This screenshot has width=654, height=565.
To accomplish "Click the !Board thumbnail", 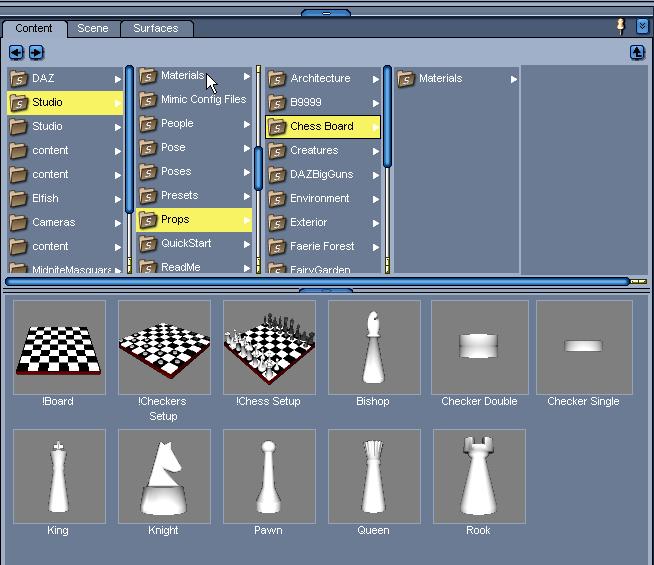I will (59, 348).
